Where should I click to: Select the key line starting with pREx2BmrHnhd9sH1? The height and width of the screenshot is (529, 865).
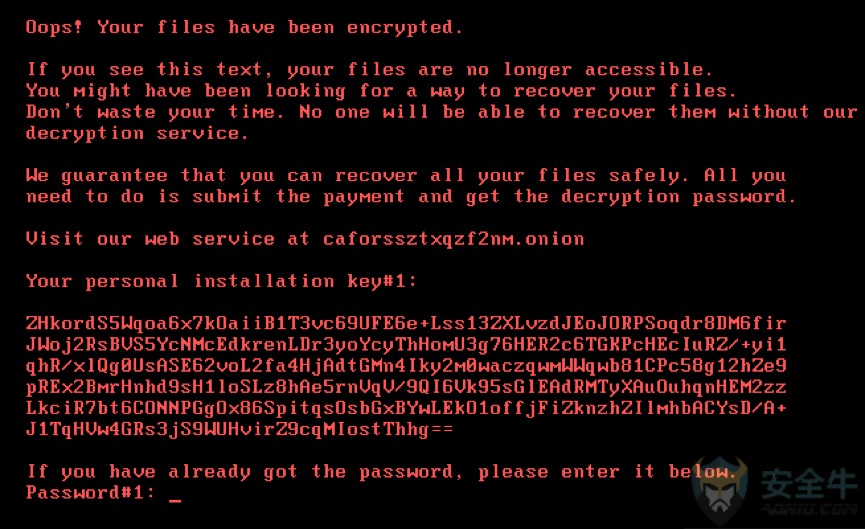pos(406,387)
